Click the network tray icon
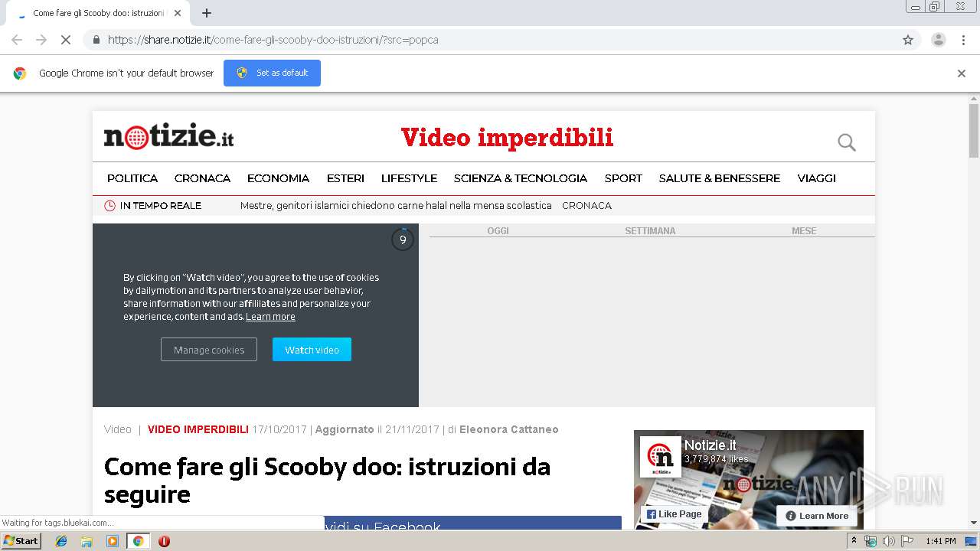980x551 pixels. (x=871, y=541)
